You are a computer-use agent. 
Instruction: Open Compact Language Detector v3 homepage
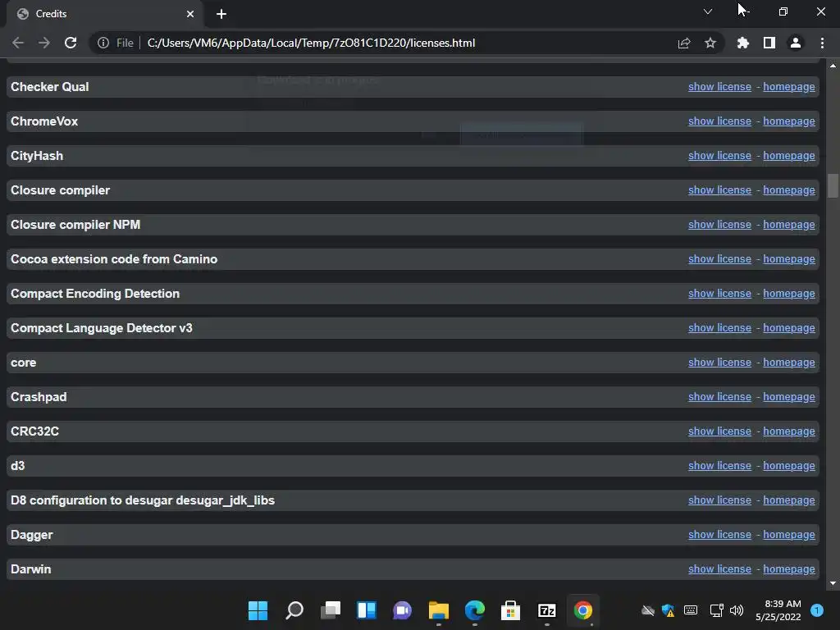coord(789,328)
